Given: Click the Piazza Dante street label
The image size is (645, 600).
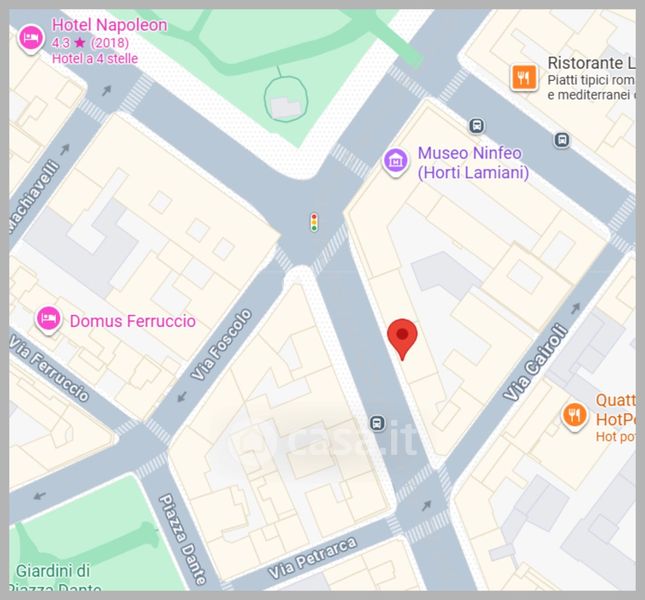Looking at the screenshot, I should tap(183, 540).
